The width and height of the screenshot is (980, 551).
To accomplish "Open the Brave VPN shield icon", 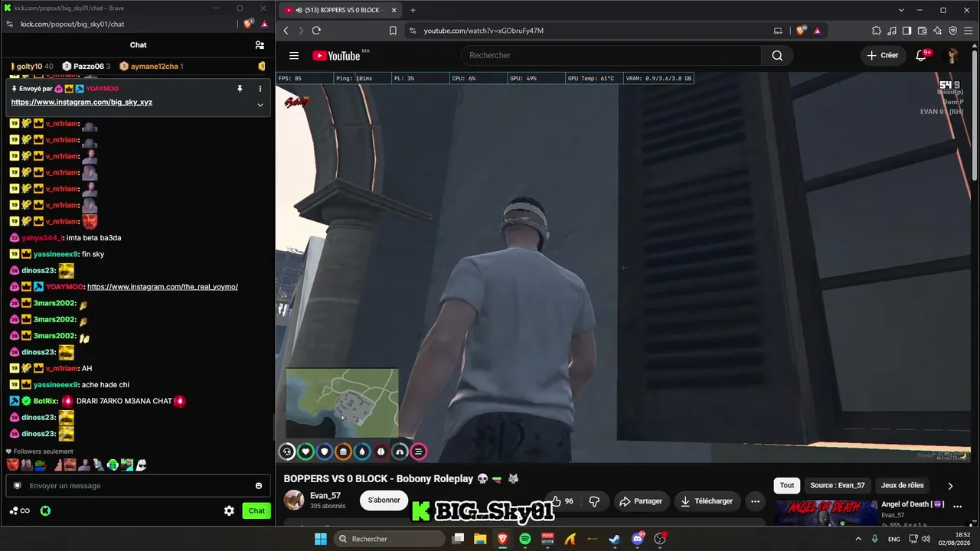I will 953,31.
